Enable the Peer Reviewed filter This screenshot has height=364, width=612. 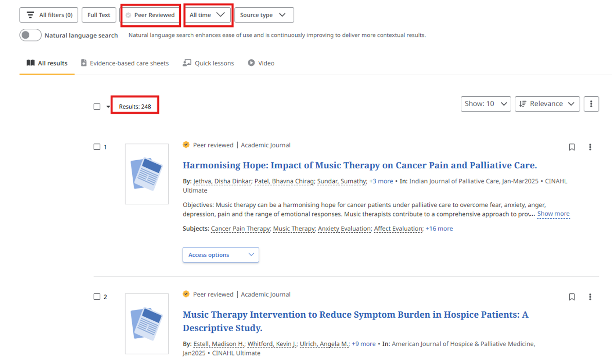click(x=150, y=15)
